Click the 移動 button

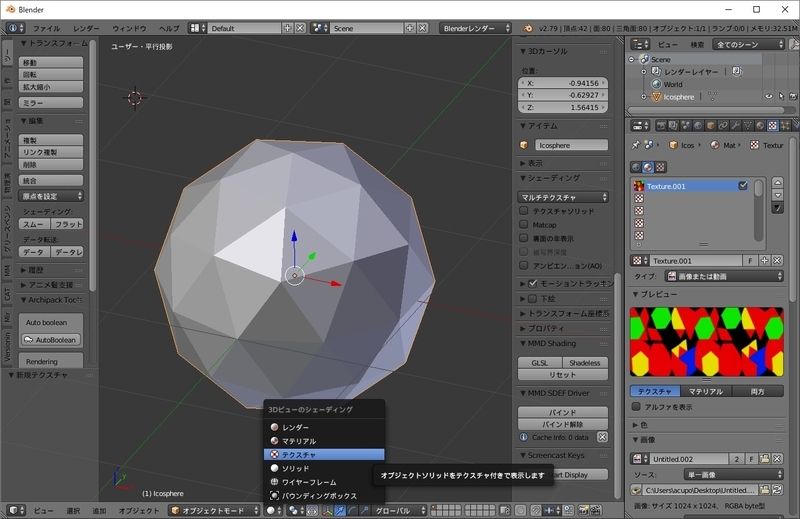tap(51, 62)
